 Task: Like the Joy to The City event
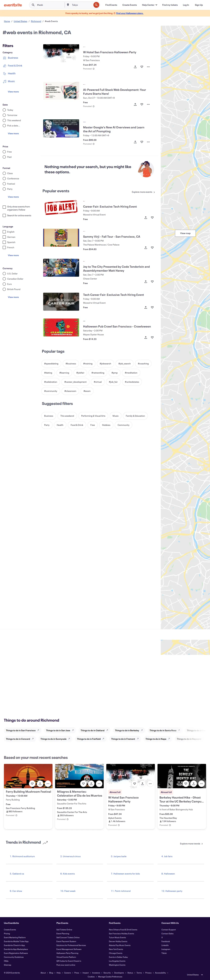click(152, 282)
